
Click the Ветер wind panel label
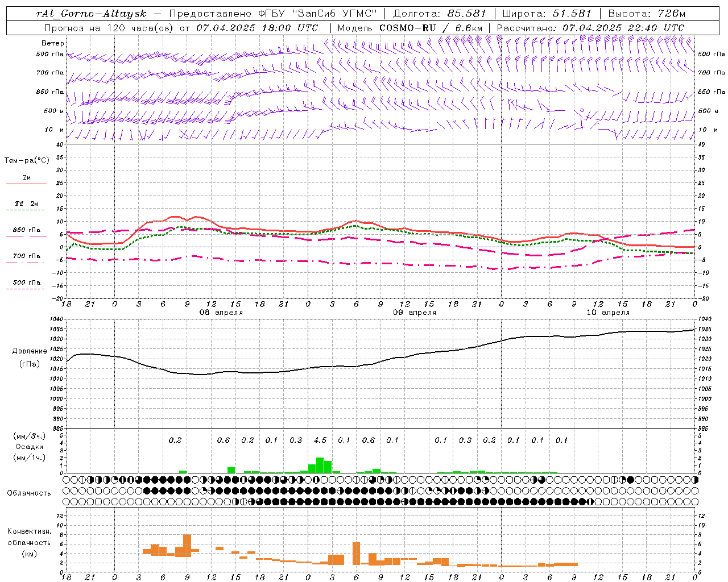tap(52, 43)
